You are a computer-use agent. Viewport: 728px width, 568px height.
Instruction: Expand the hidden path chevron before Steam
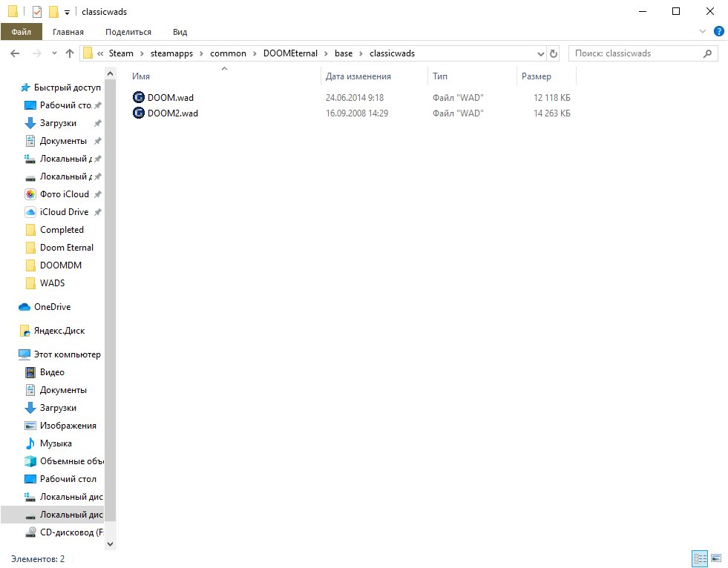100,53
